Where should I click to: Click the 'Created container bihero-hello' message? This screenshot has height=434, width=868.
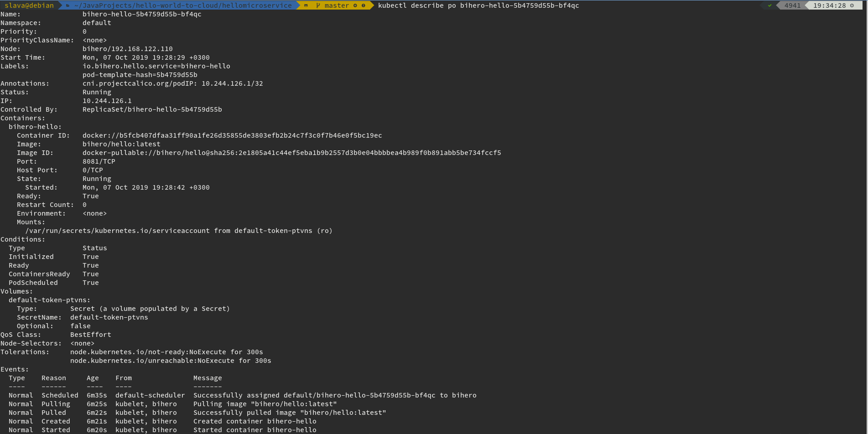[x=255, y=421]
